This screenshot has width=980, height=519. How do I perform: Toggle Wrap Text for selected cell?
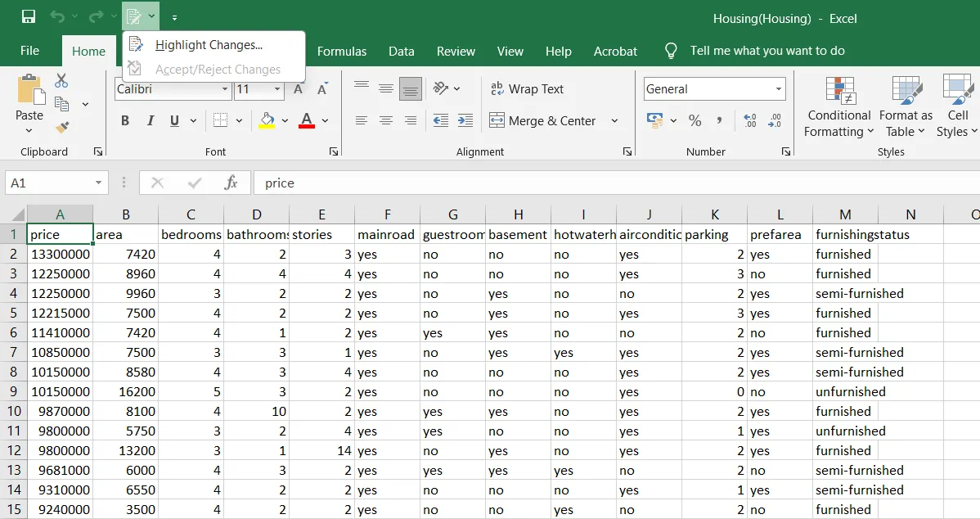point(527,88)
